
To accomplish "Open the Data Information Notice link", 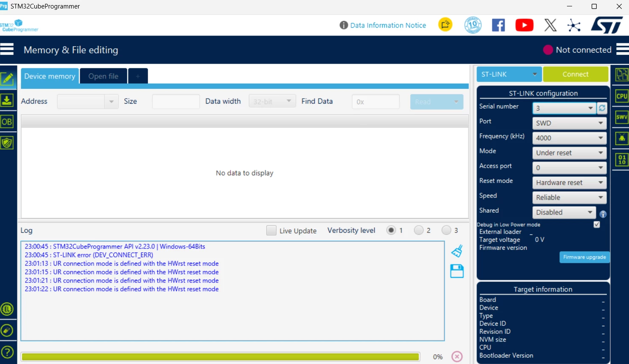I will [388, 25].
